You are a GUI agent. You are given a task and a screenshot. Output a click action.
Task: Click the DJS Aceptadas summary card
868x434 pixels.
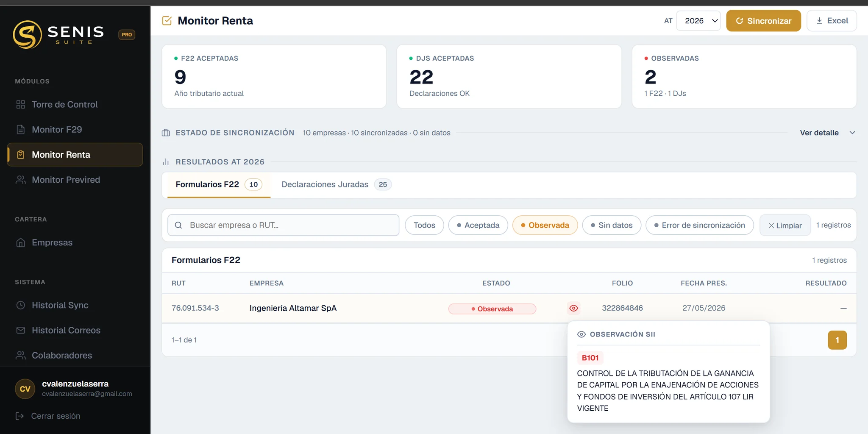[x=509, y=76]
